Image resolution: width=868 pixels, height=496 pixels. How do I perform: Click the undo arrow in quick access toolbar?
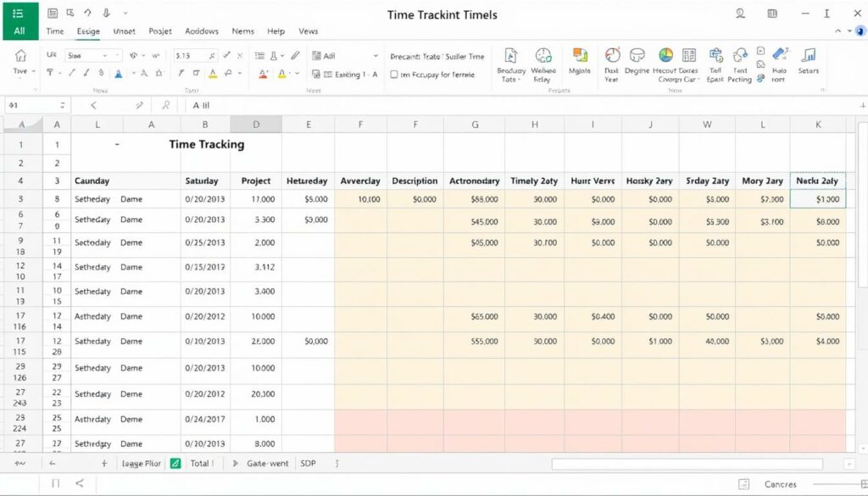coord(88,13)
